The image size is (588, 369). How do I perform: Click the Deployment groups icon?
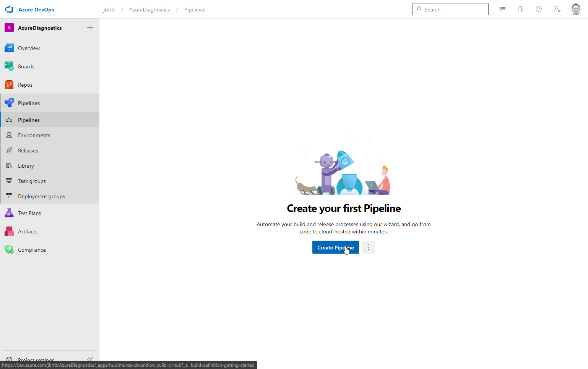coord(9,196)
